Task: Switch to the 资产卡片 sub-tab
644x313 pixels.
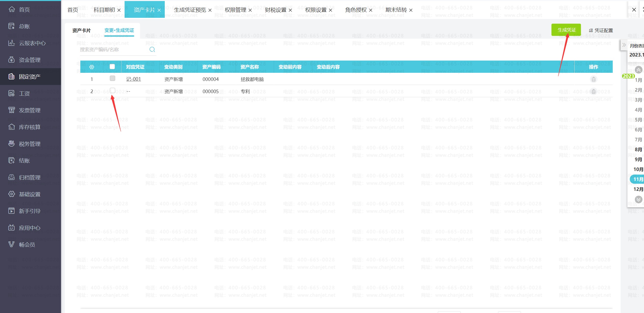Action: [81, 31]
